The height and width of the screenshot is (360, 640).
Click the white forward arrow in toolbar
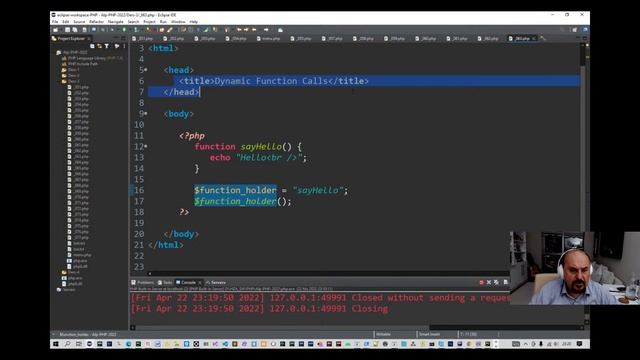[266, 30]
